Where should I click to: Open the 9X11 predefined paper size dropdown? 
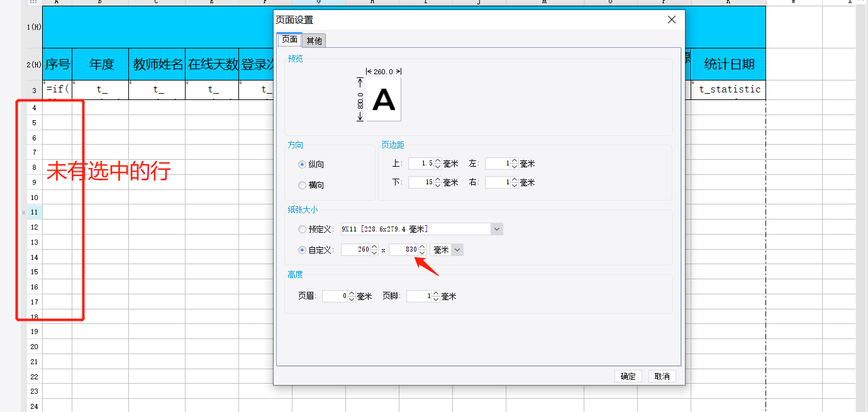click(497, 229)
